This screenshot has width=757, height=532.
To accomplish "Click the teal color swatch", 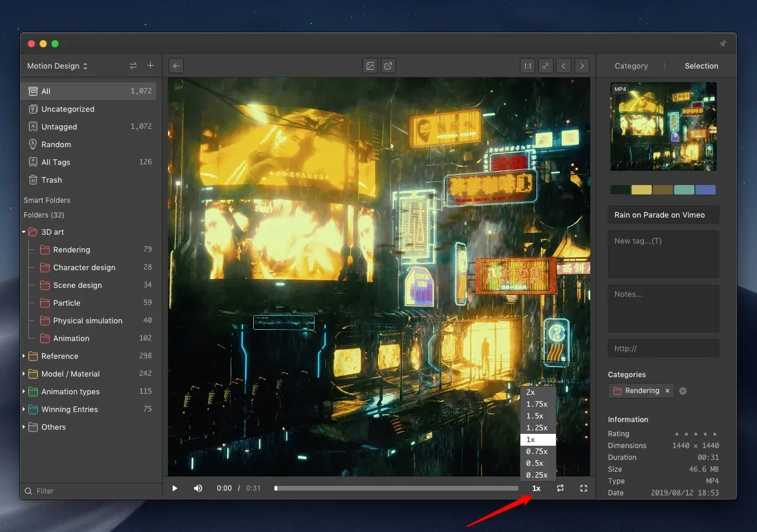I will (684, 190).
